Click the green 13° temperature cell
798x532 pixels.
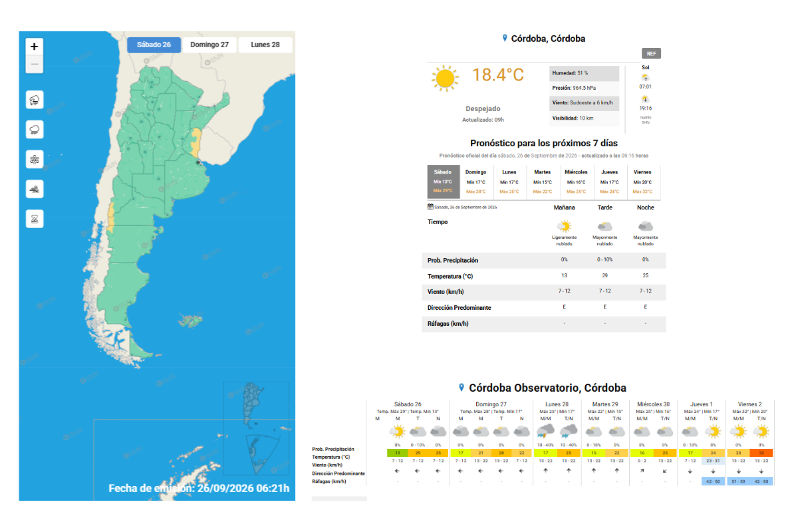(398, 453)
